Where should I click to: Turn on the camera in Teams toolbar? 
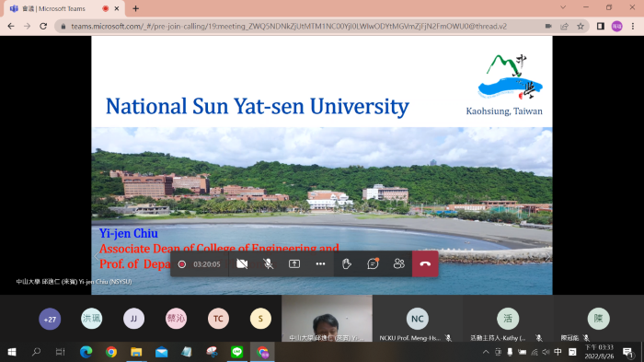pyautogui.click(x=242, y=263)
